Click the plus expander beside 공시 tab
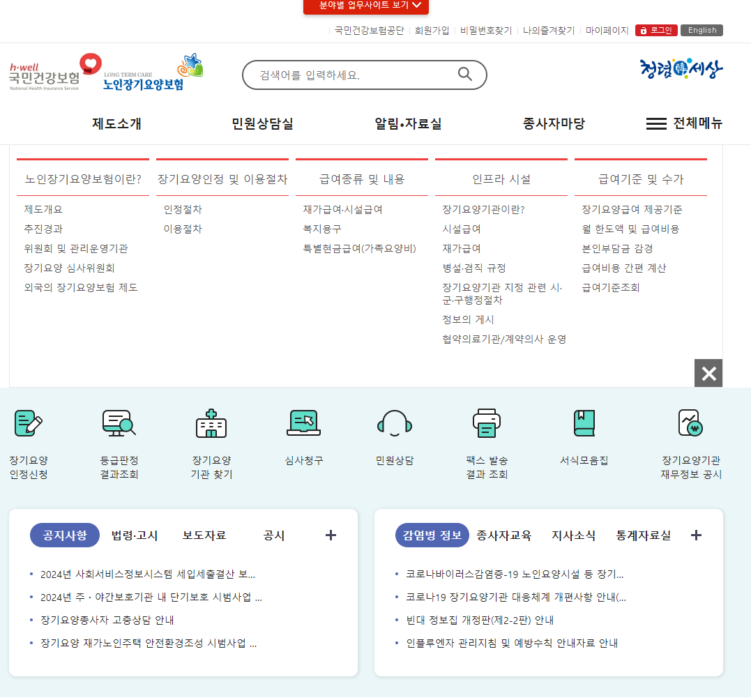Viewport: 751px width, 700px height. [x=331, y=535]
